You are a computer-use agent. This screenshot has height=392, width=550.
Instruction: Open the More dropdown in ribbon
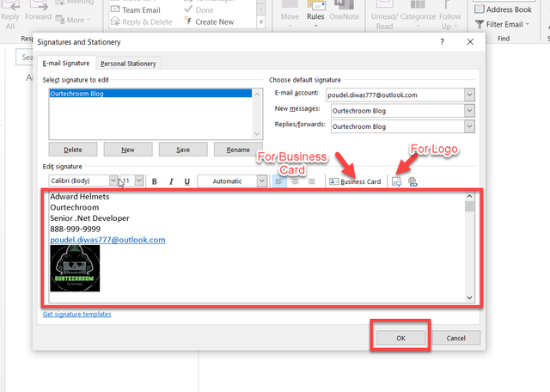coord(73,20)
